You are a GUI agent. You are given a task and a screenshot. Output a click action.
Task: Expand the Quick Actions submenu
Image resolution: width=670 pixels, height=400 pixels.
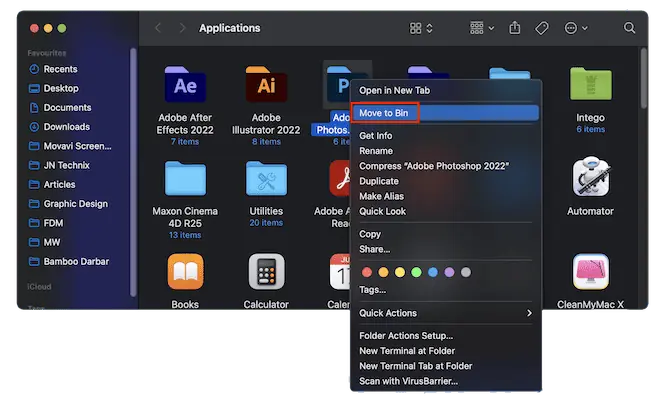click(x=445, y=313)
